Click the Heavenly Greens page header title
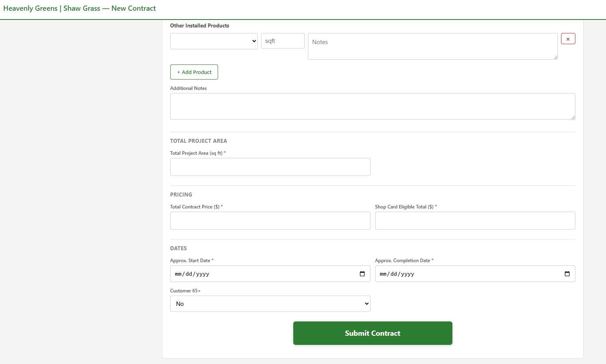The width and height of the screenshot is (606, 364). 80,8
